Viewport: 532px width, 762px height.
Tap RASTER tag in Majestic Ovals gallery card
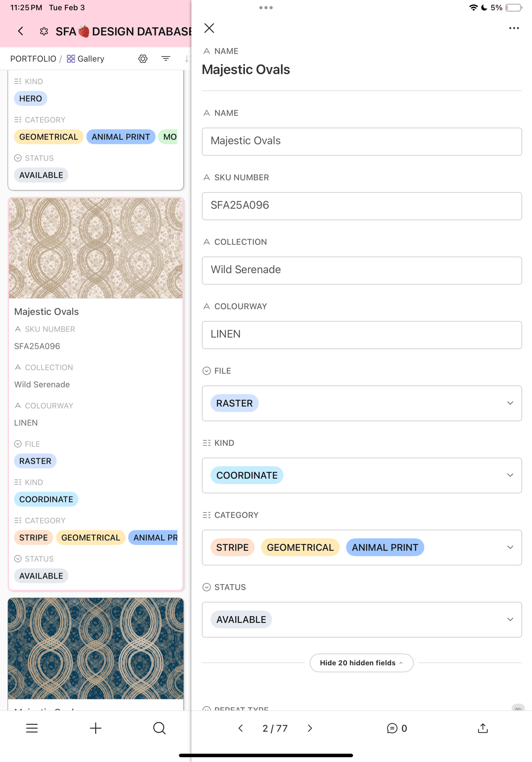35,461
